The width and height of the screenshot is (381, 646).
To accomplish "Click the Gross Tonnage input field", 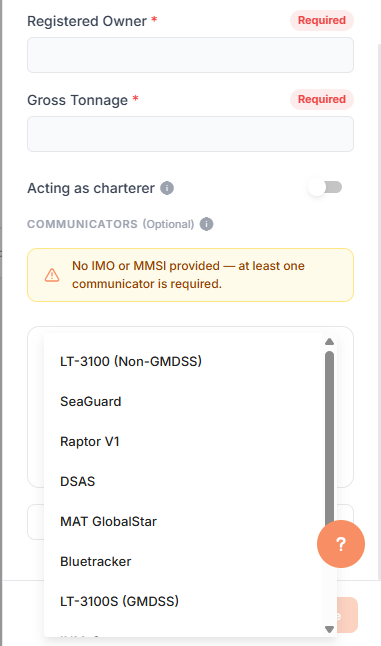I will (x=190, y=134).
